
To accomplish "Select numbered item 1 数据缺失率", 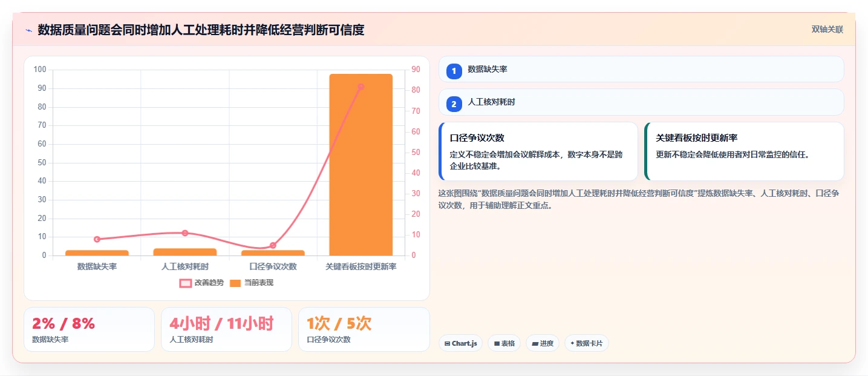I will tap(641, 69).
